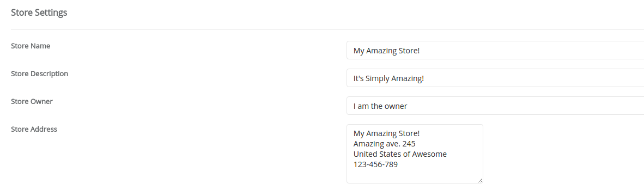
Task: Focus the Store Name input field
Action: tap(495, 50)
